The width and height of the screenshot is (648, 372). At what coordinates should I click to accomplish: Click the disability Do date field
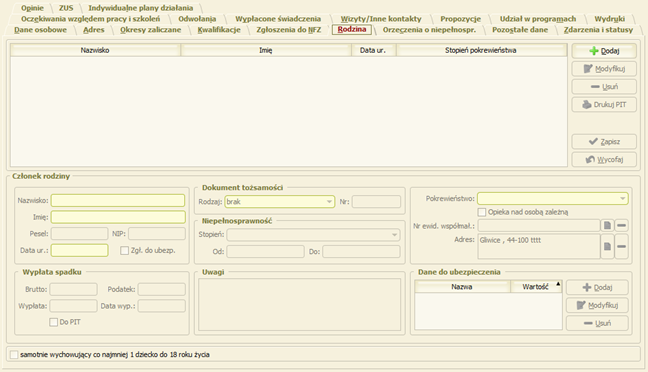[x=361, y=251]
